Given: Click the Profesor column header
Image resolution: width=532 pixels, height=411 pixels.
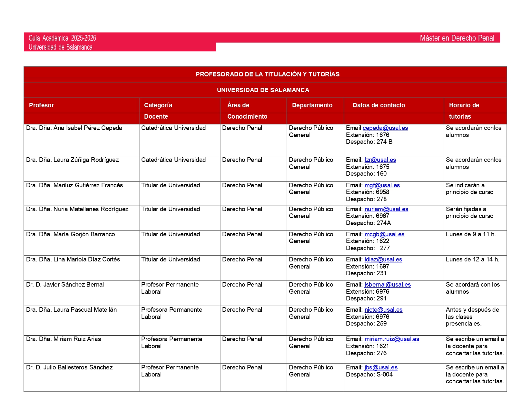Looking at the screenshot, I should click(41, 105).
